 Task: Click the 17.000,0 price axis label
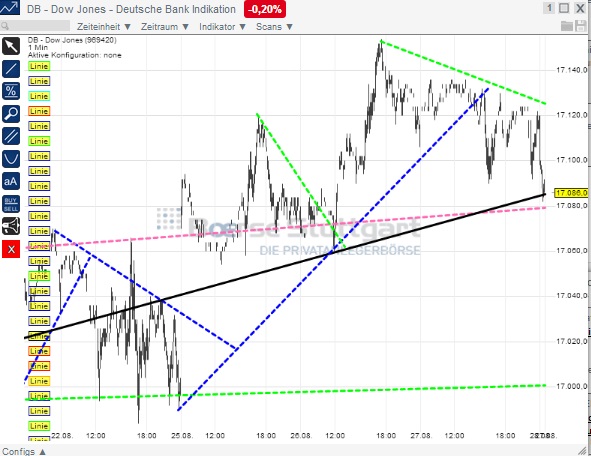pos(571,386)
